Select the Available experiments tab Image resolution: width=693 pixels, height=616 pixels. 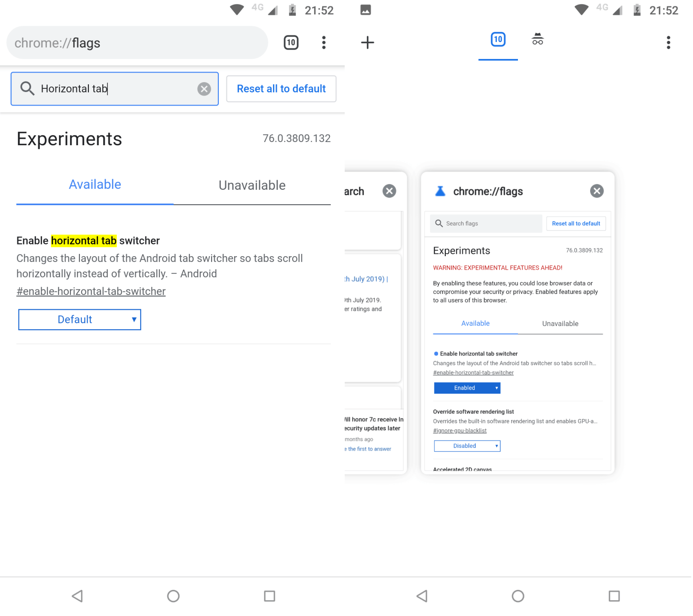tap(95, 185)
